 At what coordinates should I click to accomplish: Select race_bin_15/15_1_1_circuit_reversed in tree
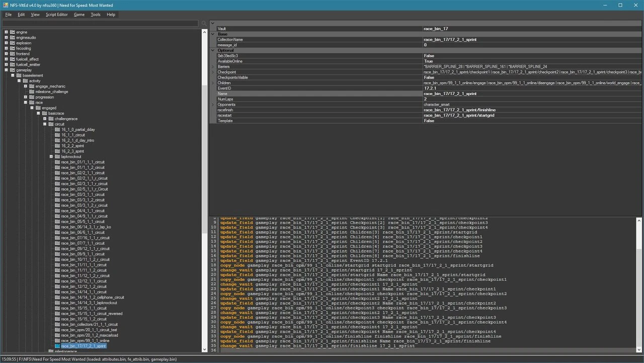[x=92, y=314]
